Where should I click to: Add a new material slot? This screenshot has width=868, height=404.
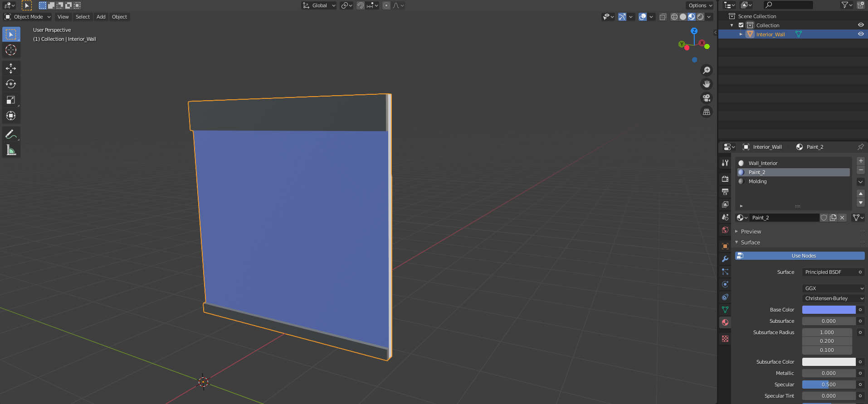tap(861, 161)
